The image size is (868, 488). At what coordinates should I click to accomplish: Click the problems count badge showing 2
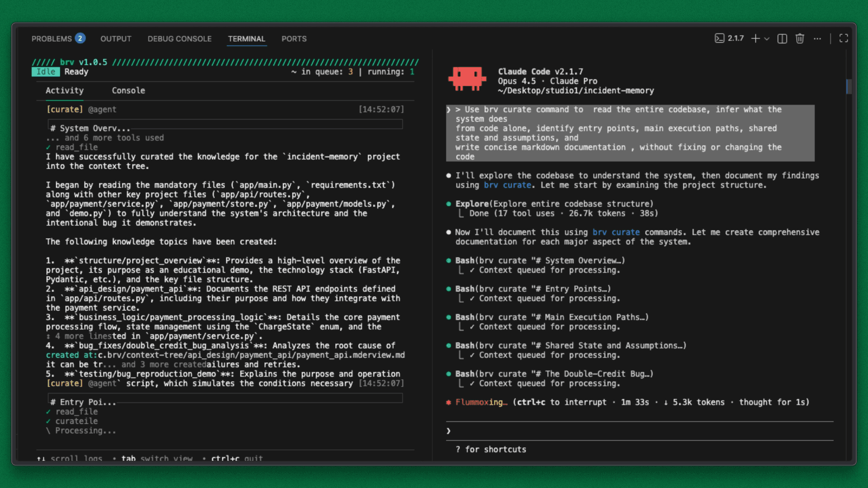click(80, 38)
